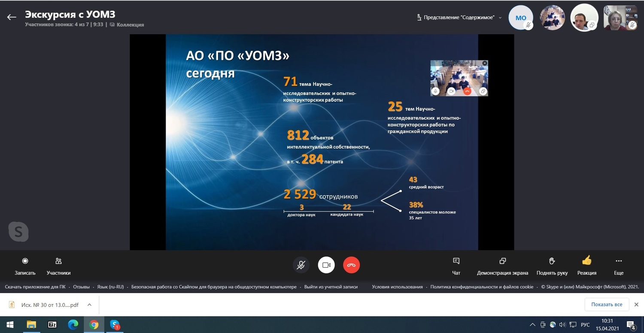The height and width of the screenshot is (333, 644).
Task: Change language via Язык (ru-RU) link
Action: pyautogui.click(x=110, y=287)
